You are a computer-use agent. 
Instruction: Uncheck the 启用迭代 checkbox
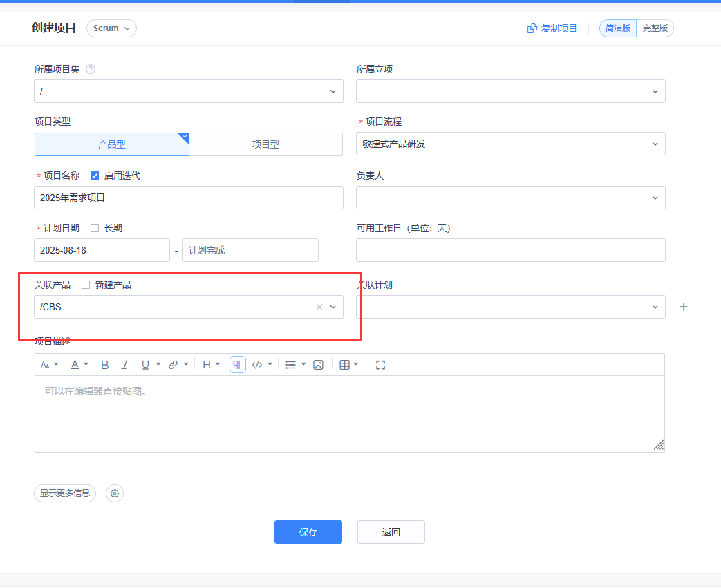(95, 176)
